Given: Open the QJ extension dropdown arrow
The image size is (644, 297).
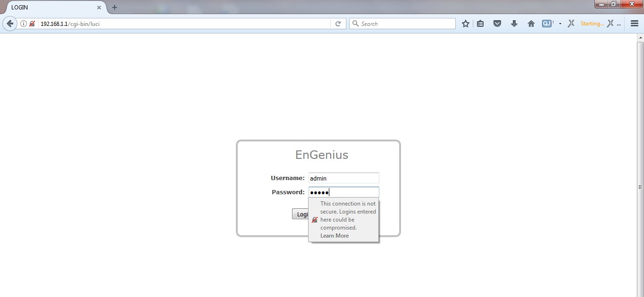Looking at the screenshot, I should coord(560,23).
